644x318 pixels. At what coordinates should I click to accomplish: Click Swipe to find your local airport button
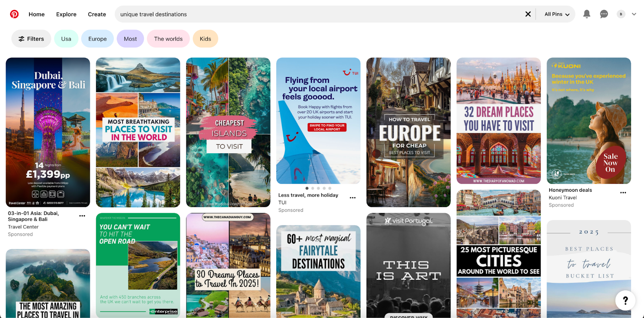(x=327, y=127)
